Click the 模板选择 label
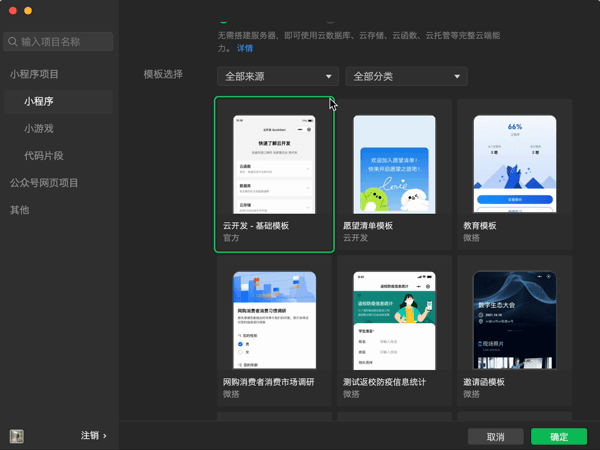600x450 pixels. tap(163, 74)
